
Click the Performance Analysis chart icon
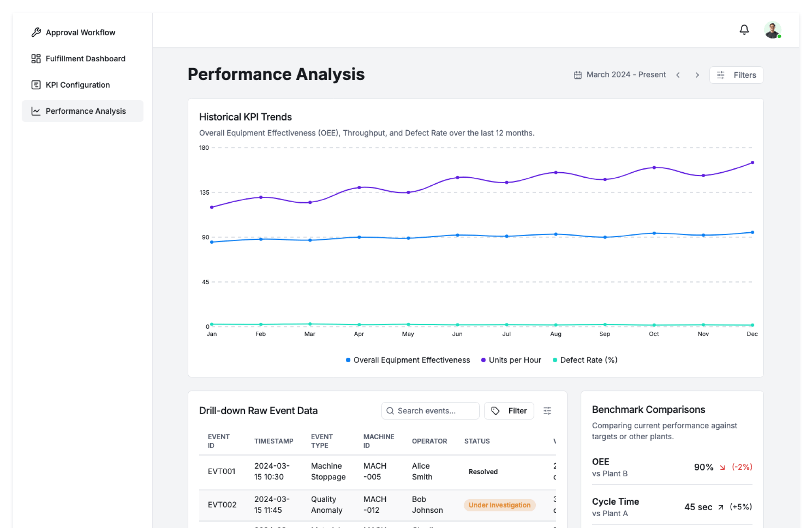pos(36,111)
